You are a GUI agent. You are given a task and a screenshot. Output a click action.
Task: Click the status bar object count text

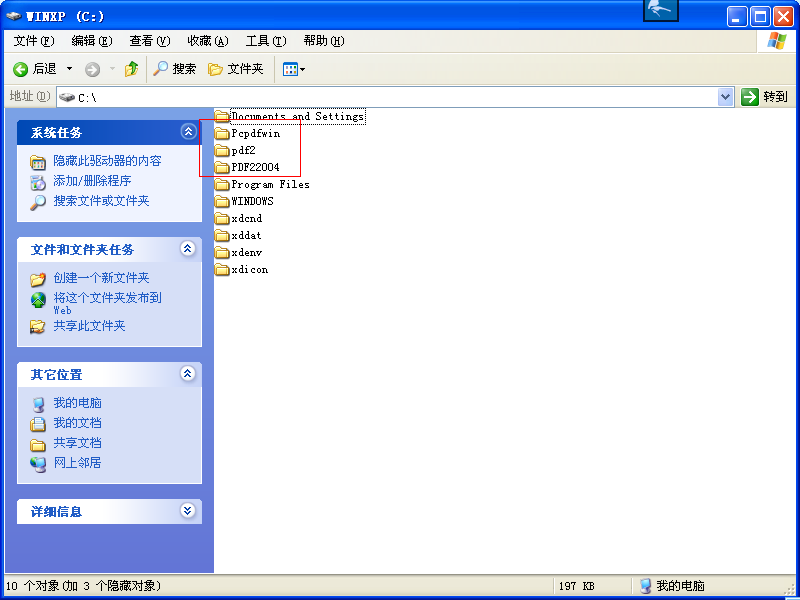click(83, 586)
